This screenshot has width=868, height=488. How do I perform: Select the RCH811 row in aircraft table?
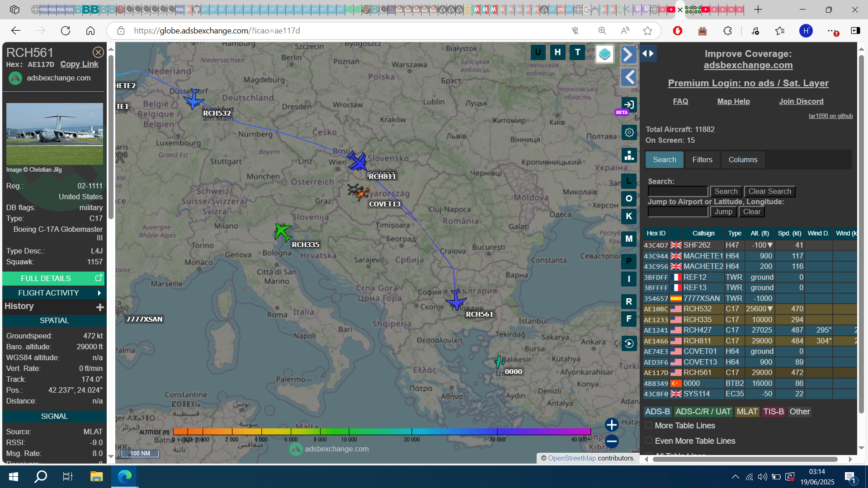pyautogui.click(x=750, y=341)
